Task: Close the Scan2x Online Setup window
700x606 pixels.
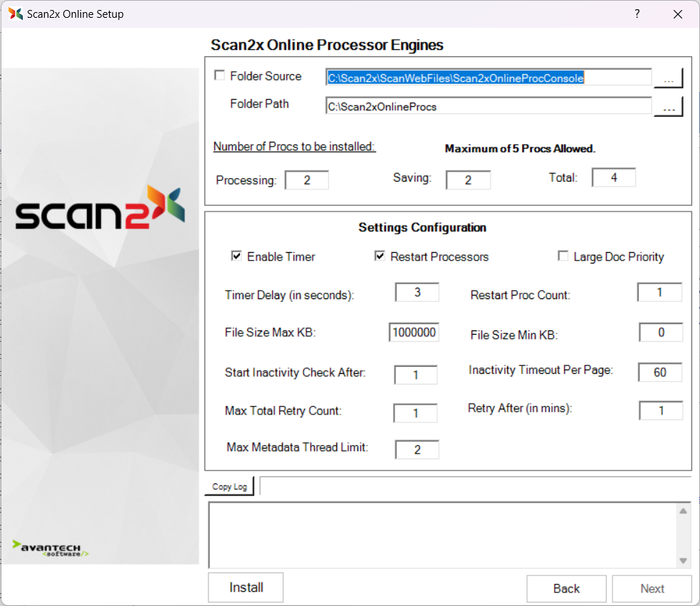Action: coord(677,14)
